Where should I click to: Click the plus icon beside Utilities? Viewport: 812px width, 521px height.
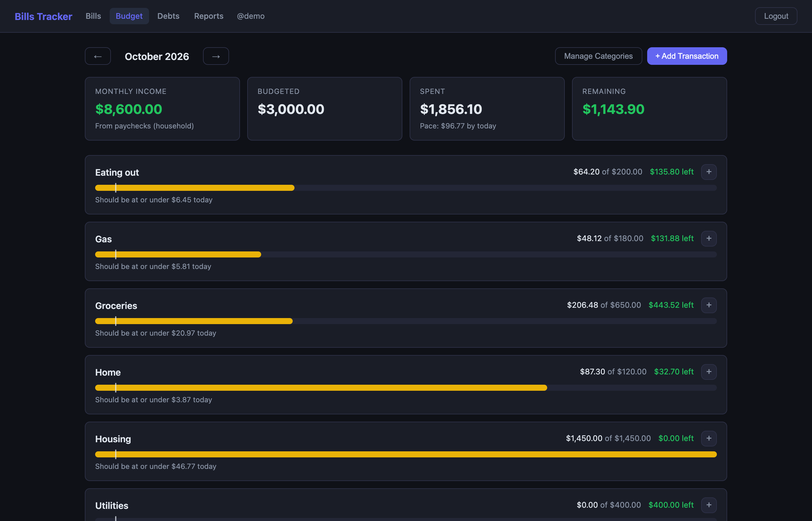coord(709,505)
